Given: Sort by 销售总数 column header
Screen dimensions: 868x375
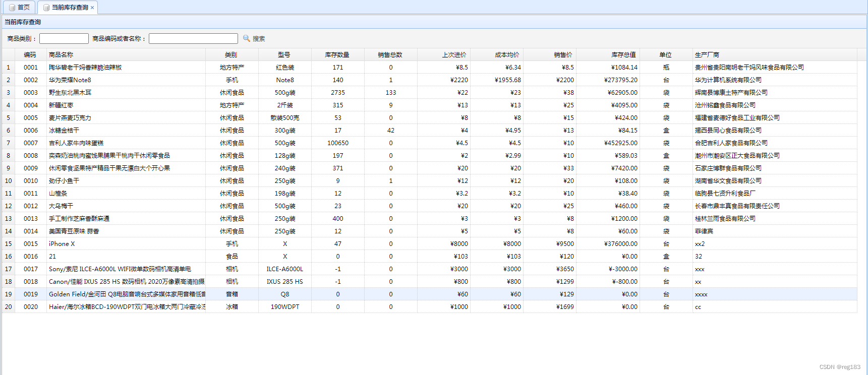Looking at the screenshot, I should [390, 54].
